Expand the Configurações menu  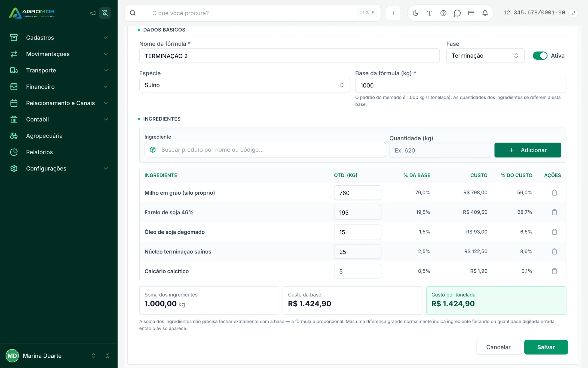59,168
